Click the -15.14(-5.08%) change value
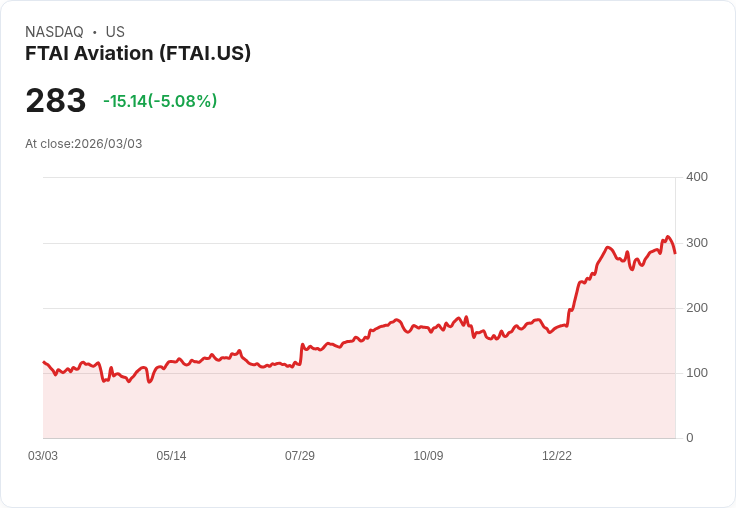The image size is (736, 508). (160, 101)
